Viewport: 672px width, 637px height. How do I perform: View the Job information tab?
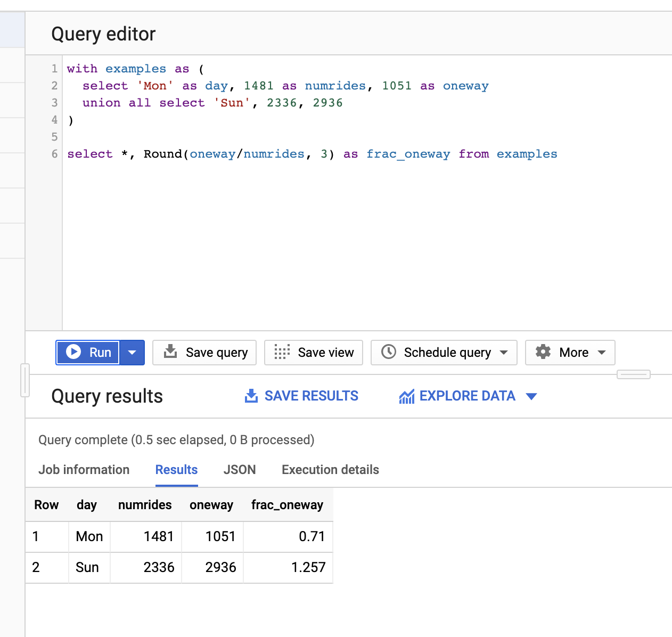click(84, 470)
